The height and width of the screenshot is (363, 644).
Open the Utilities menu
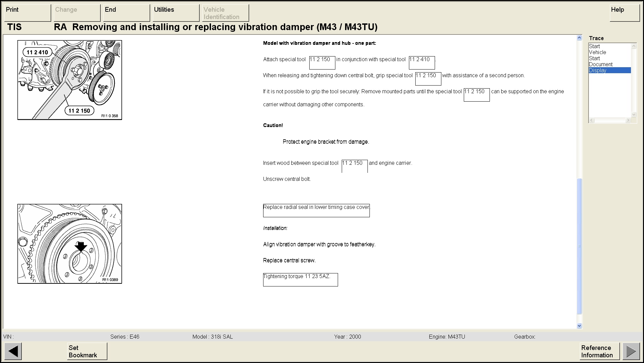176,13
